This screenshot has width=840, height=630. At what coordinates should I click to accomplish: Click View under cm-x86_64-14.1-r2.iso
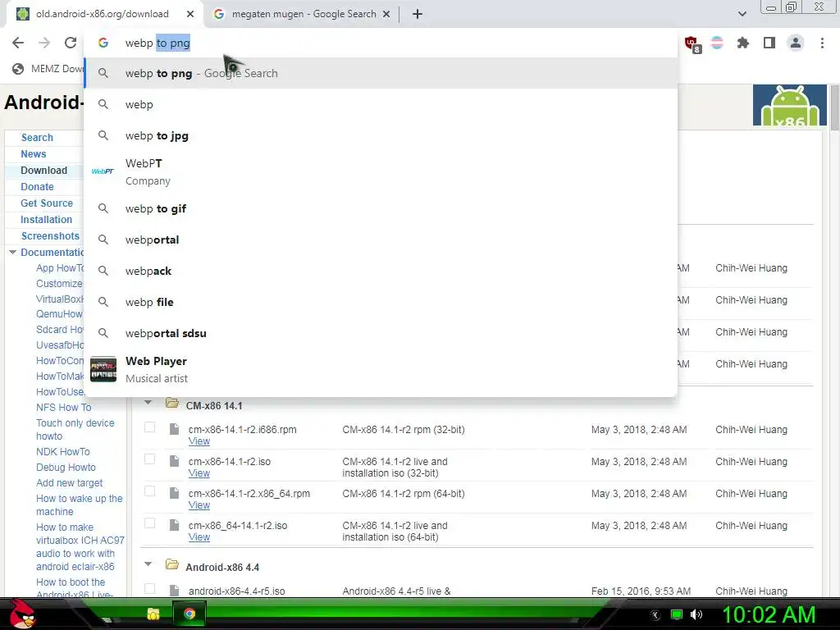pyautogui.click(x=199, y=537)
